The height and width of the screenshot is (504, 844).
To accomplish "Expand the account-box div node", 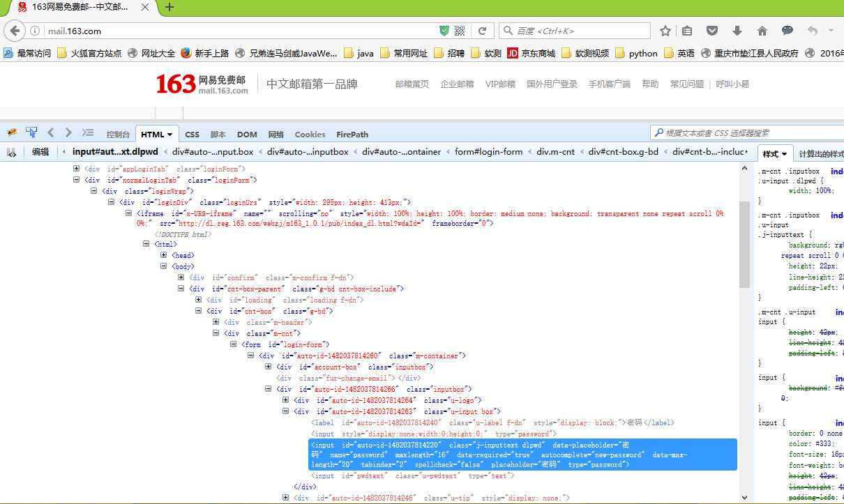I will (269, 367).
